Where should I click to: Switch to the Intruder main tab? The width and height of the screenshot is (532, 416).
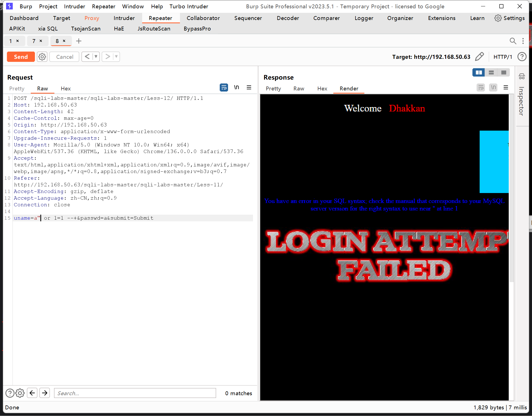[x=124, y=18]
